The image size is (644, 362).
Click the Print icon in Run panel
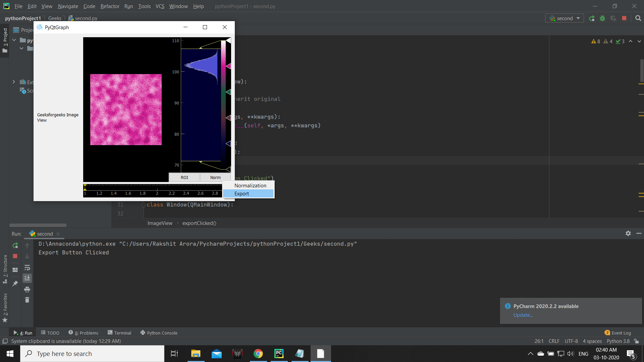point(27,289)
